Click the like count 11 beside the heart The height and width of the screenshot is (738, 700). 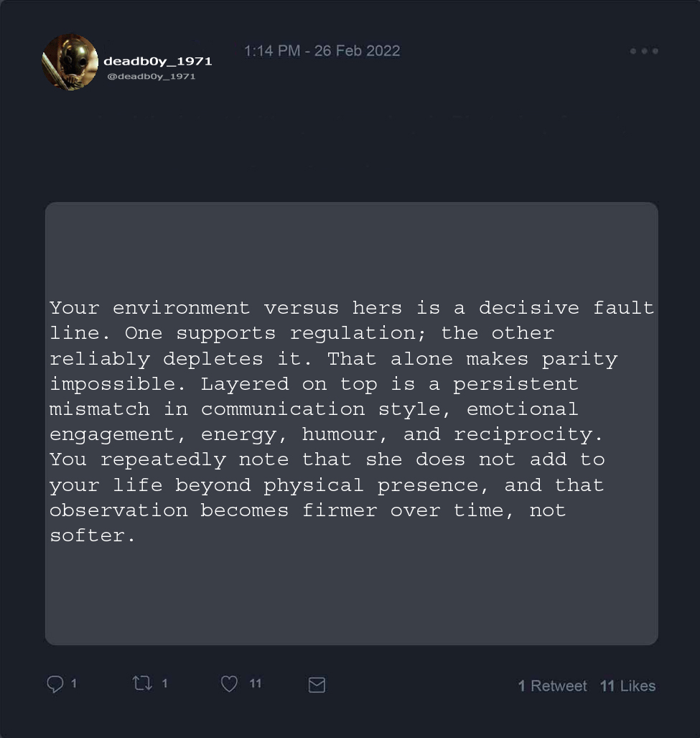click(255, 683)
